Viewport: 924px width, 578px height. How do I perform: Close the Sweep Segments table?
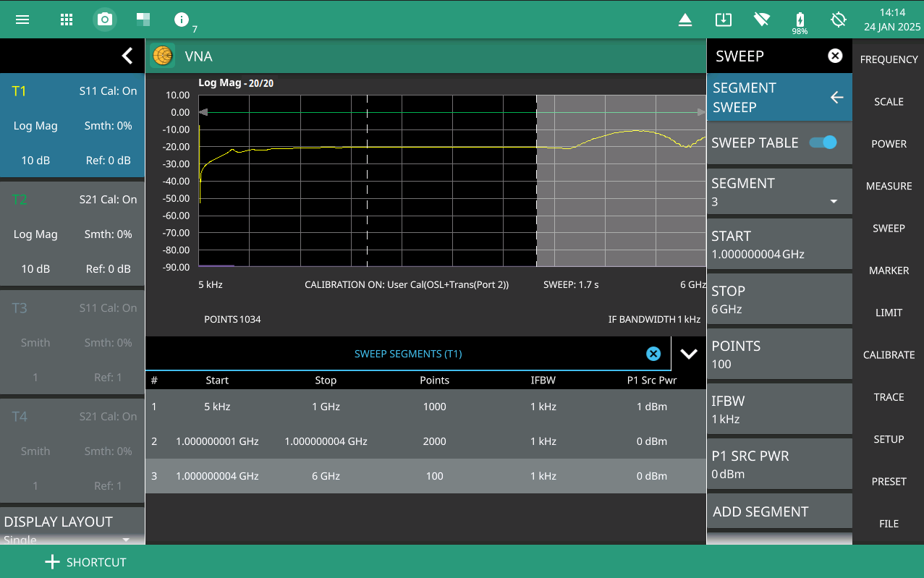tap(653, 354)
